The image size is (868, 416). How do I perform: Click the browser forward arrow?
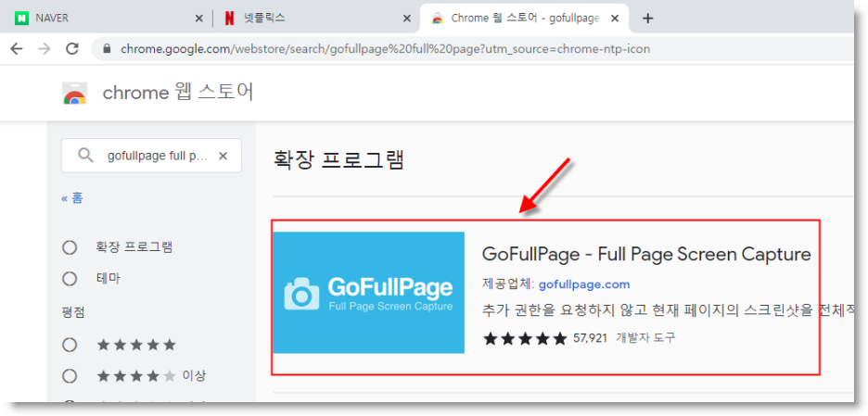[x=45, y=49]
